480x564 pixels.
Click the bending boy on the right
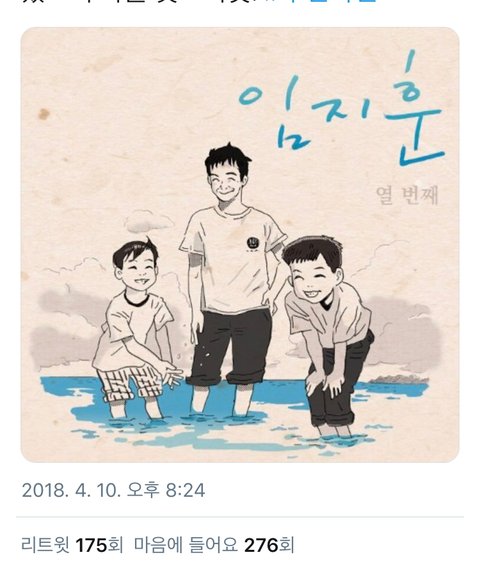(x=327, y=333)
